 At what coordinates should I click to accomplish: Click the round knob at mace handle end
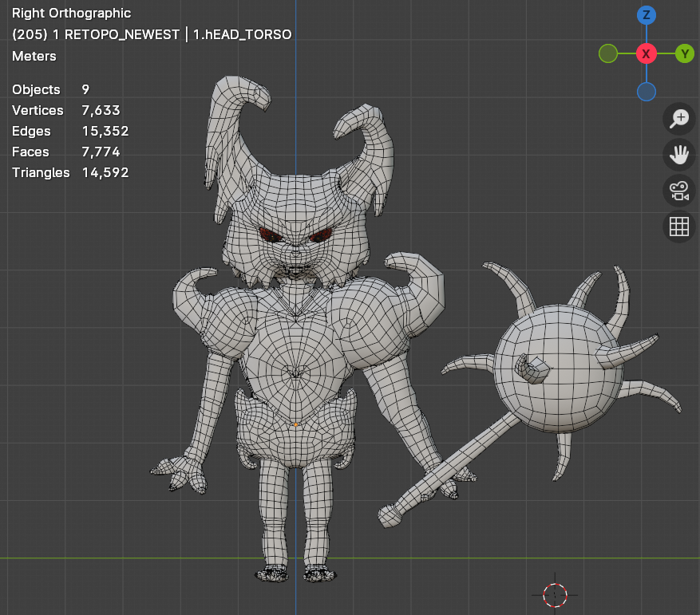[389, 515]
